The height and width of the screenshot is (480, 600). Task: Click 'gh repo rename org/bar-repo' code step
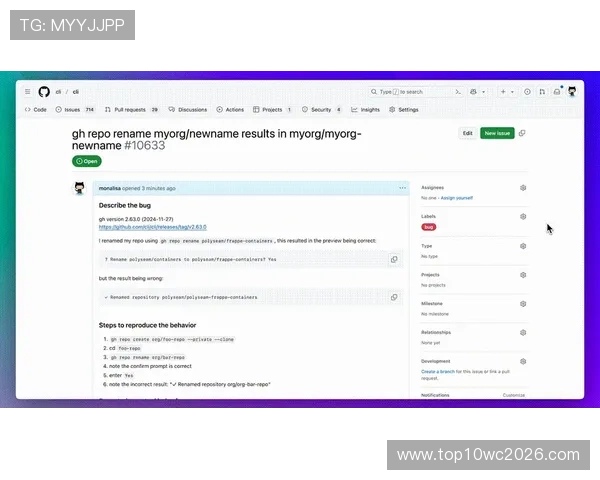148,358
